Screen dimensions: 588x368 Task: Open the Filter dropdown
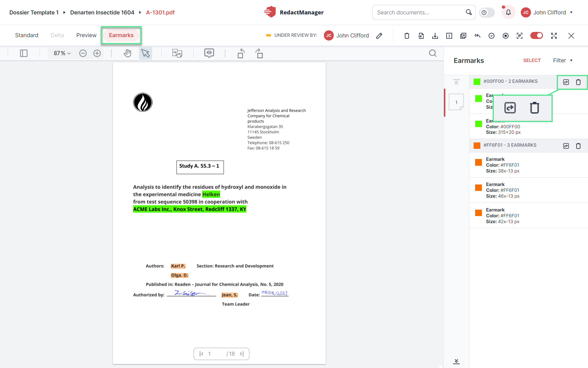[563, 60]
